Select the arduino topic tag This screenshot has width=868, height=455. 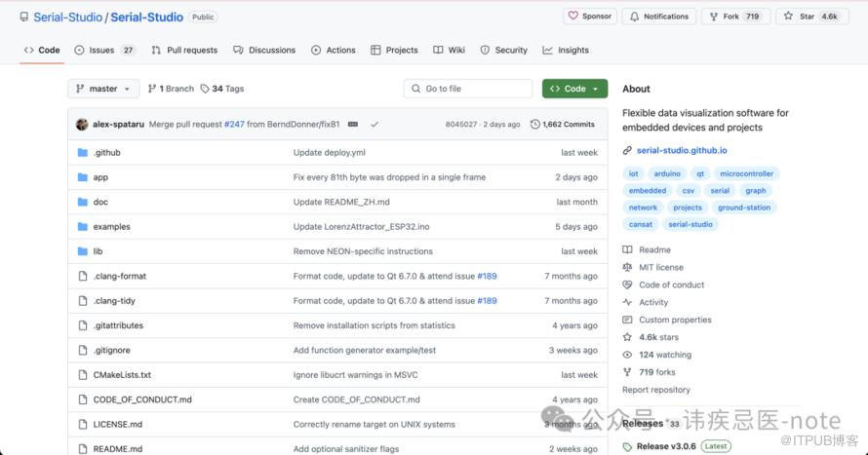click(667, 174)
